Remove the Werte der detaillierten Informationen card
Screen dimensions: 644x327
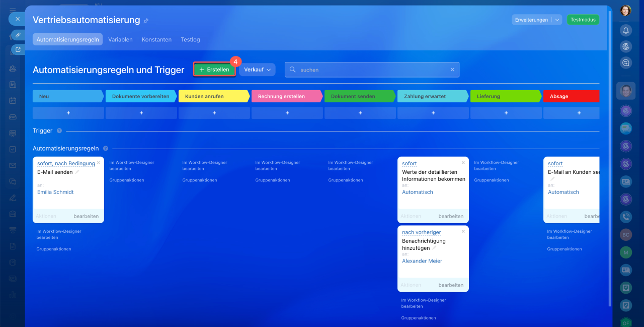pos(463,162)
